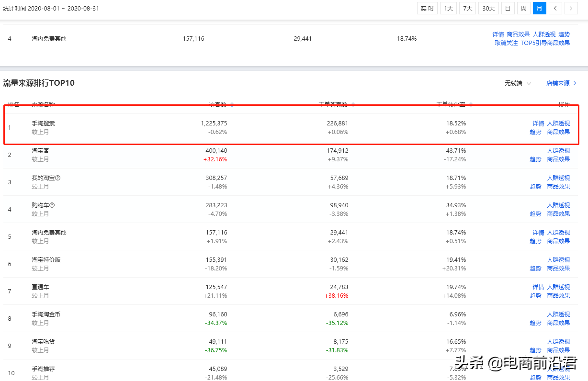This screenshot has height=381, width=588.
Task: Open 商品效果 for the 手淘淘金币 row
Action: (558, 323)
